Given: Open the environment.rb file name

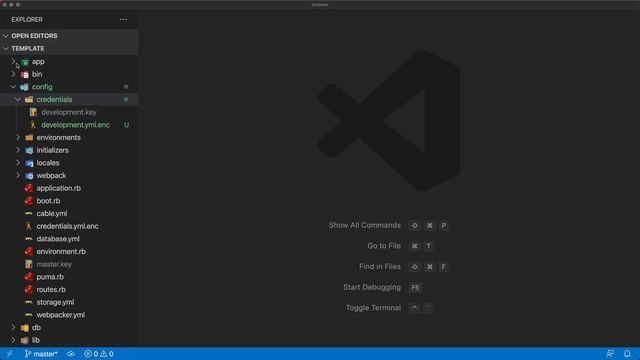Looking at the screenshot, I should (x=61, y=251).
